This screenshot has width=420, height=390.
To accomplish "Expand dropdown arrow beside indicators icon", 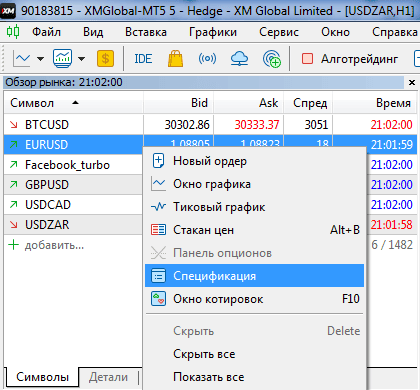I will click(x=81, y=59).
